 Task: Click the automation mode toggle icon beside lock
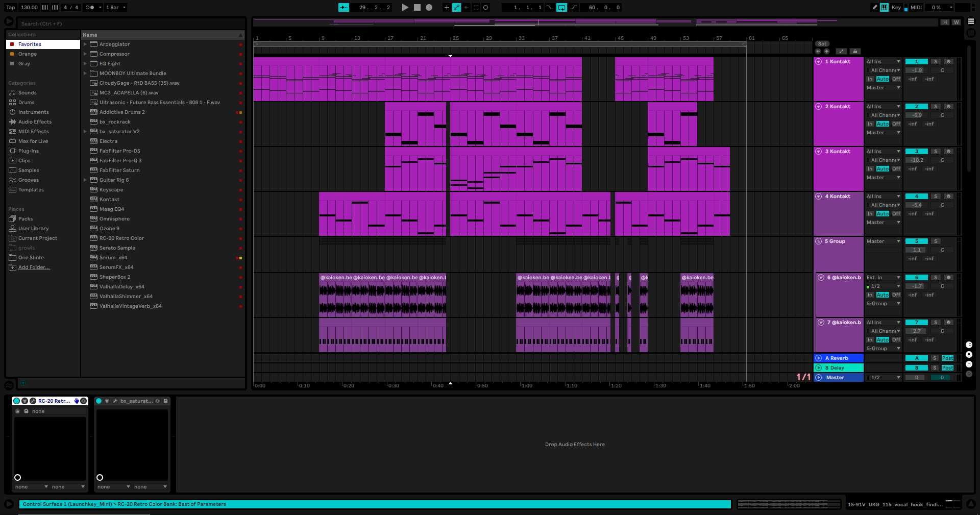coord(841,51)
